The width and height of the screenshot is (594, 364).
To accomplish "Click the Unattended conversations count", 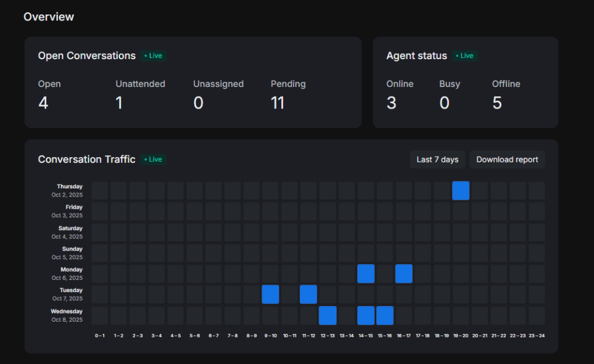I will tap(119, 103).
